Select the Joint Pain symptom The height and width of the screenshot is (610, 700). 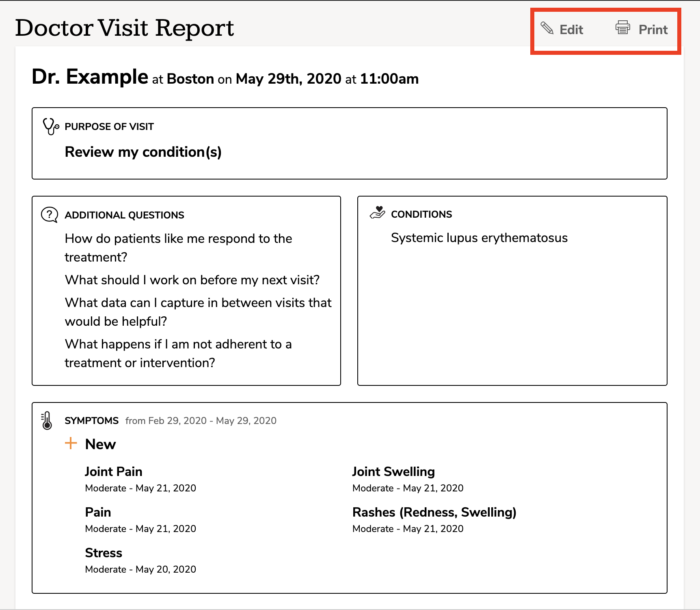tap(114, 472)
